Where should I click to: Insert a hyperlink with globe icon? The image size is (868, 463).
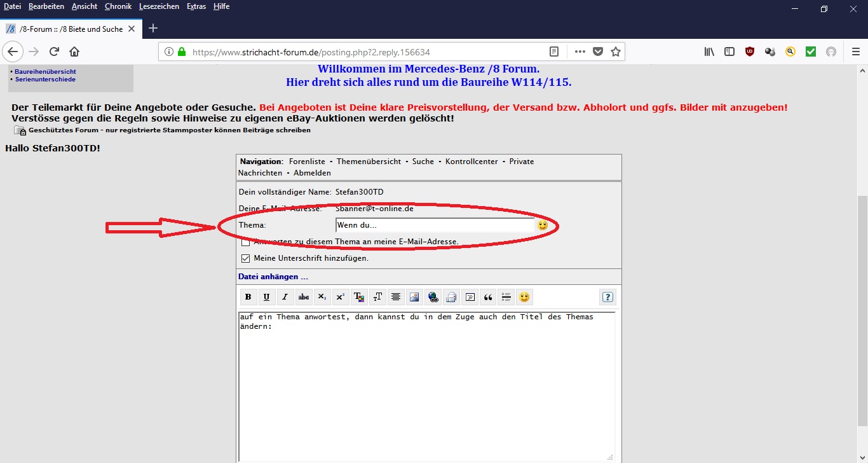[x=433, y=297]
